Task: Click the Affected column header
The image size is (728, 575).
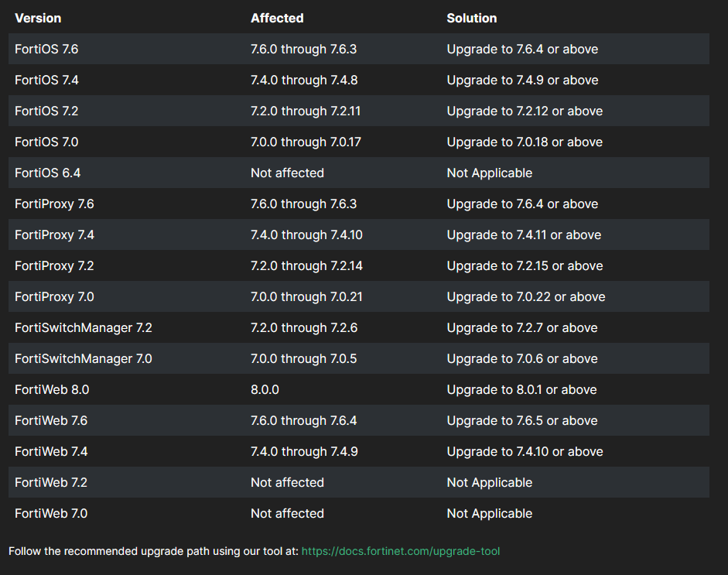Action: click(277, 18)
